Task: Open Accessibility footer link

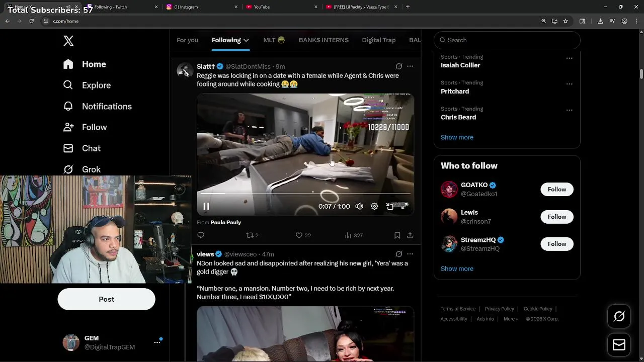Action: (454, 319)
